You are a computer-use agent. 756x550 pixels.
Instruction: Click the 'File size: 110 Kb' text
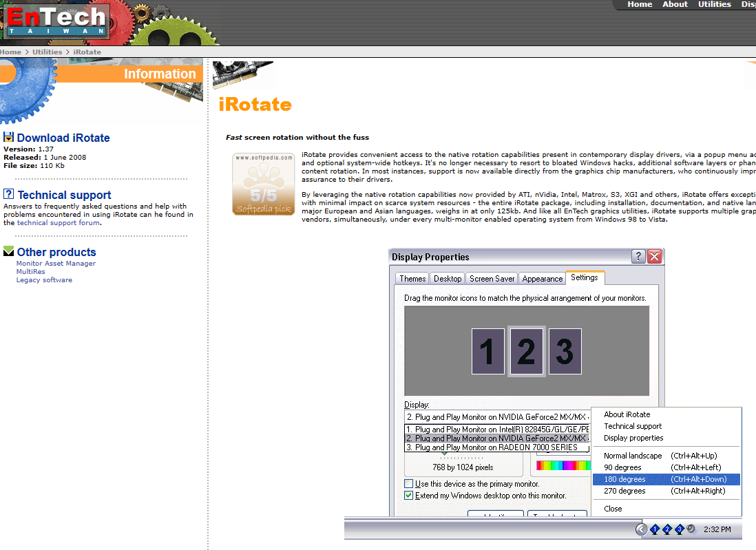coord(34,165)
